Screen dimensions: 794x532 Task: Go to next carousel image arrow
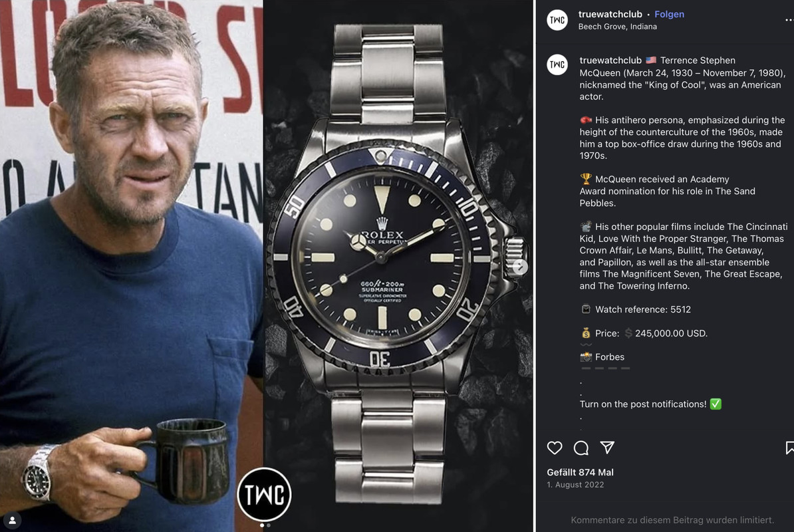(x=519, y=266)
